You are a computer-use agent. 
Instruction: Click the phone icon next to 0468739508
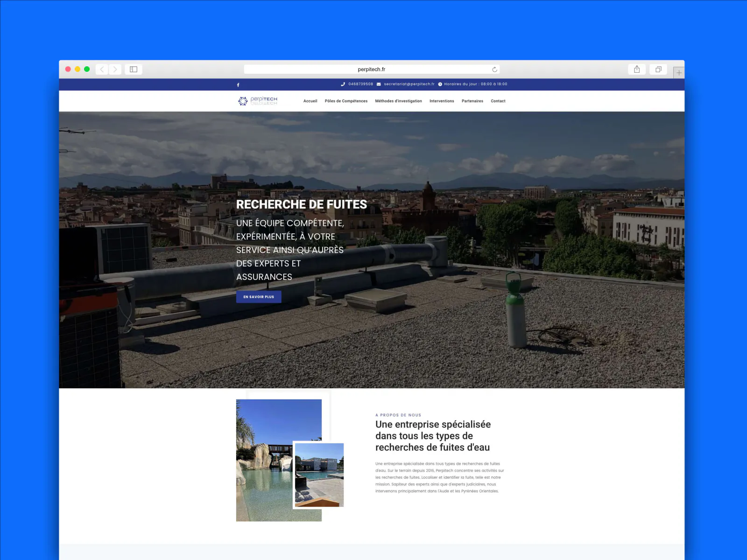point(343,84)
